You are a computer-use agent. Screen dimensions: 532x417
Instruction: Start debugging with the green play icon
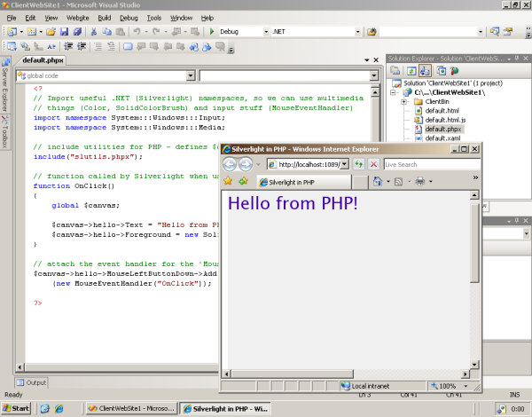[x=212, y=32]
